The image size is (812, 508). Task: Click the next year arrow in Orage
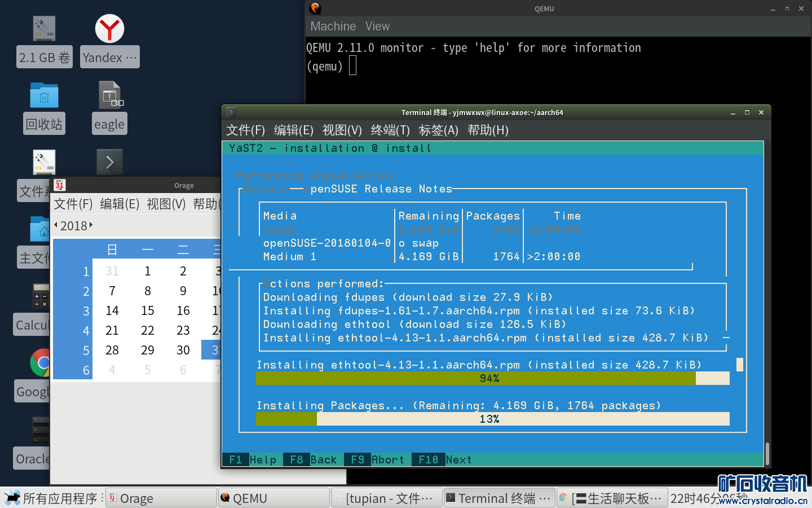[91, 225]
